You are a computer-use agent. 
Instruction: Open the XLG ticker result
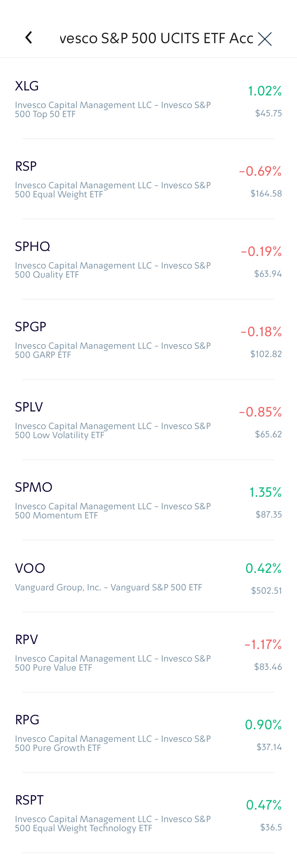click(27, 86)
